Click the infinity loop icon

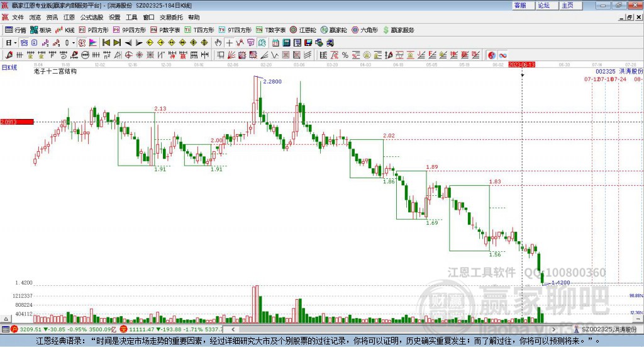[502, 55]
